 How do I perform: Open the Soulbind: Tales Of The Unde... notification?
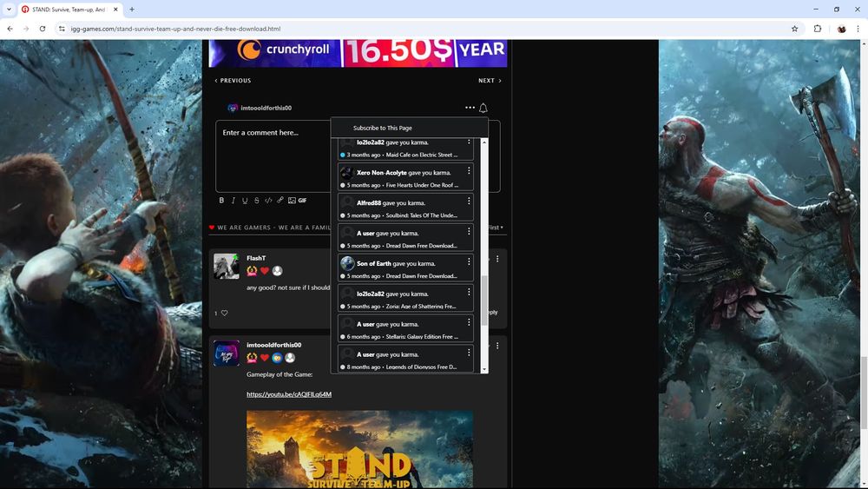[x=405, y=208]
